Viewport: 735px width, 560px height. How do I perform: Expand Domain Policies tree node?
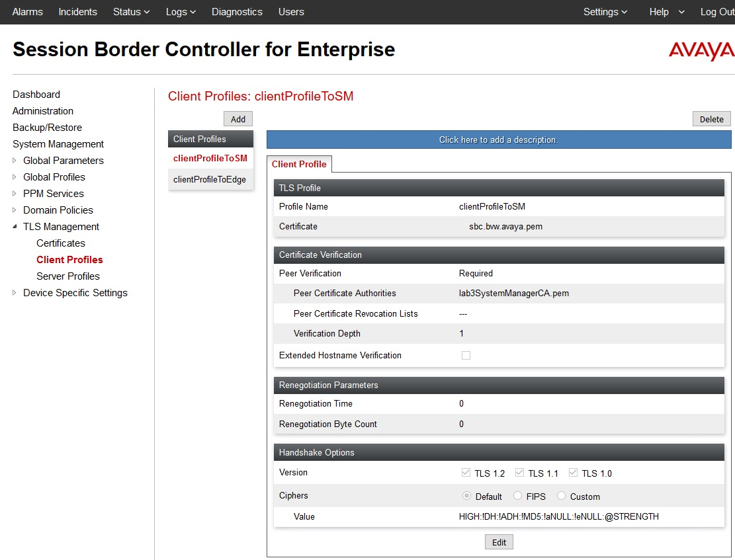point(14,210)
